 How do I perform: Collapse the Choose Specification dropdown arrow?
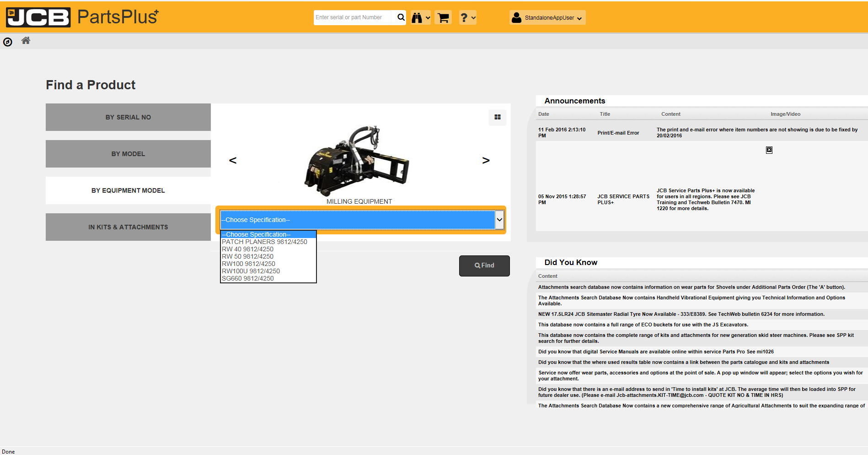click(x=499, y=220)
